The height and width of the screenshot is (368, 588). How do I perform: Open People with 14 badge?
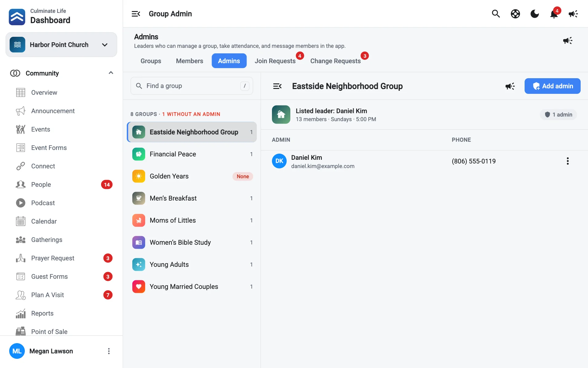pos(61,185)
